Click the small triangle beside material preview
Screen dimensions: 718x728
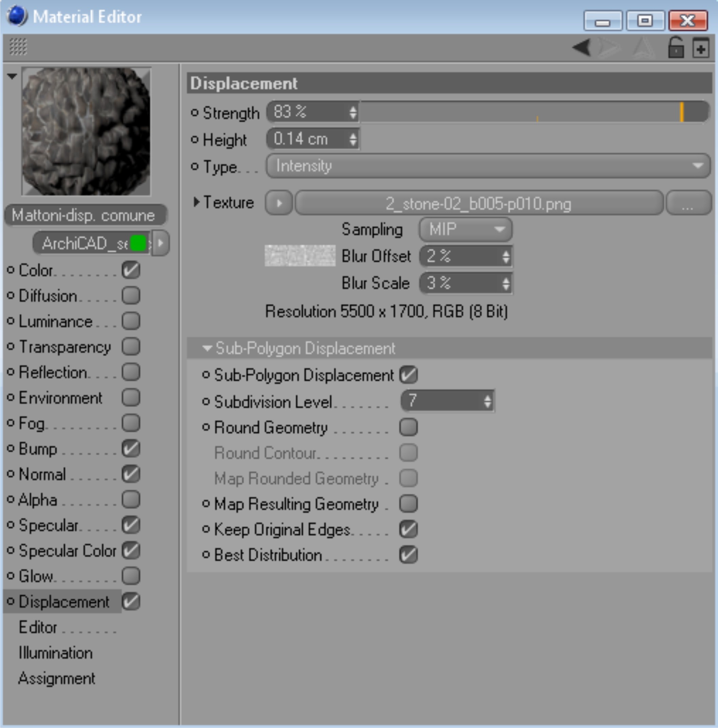(x=12, y=77)
